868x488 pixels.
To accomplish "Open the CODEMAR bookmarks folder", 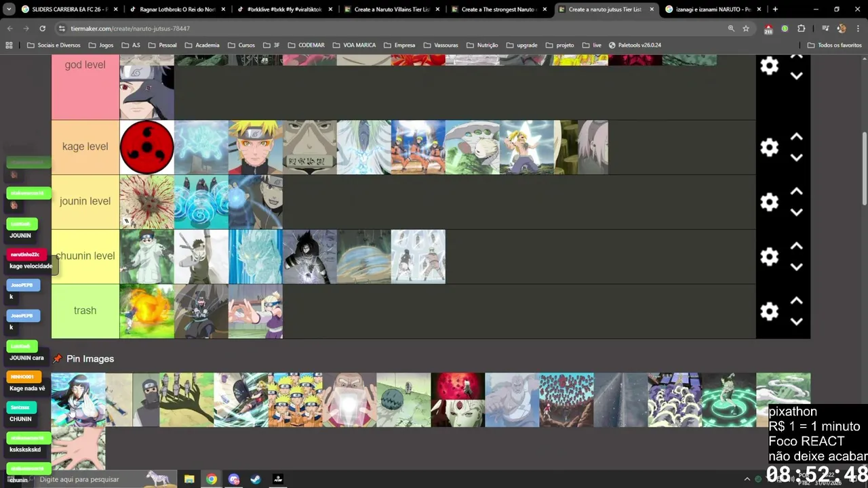I will click(x=305, y=45).
